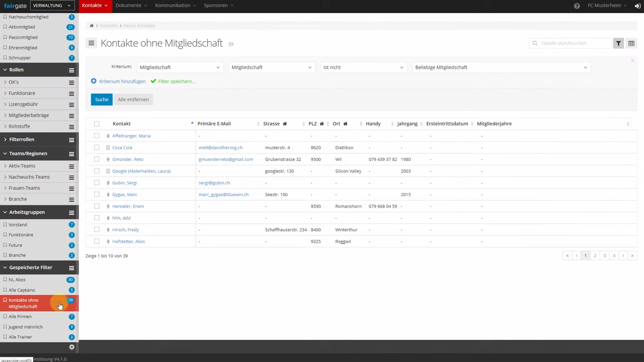Viewport: 644px width, 362px height.
Task: Open contact Hofstetter, Alois
Action: pyautogui.click(x=128, y=241)
